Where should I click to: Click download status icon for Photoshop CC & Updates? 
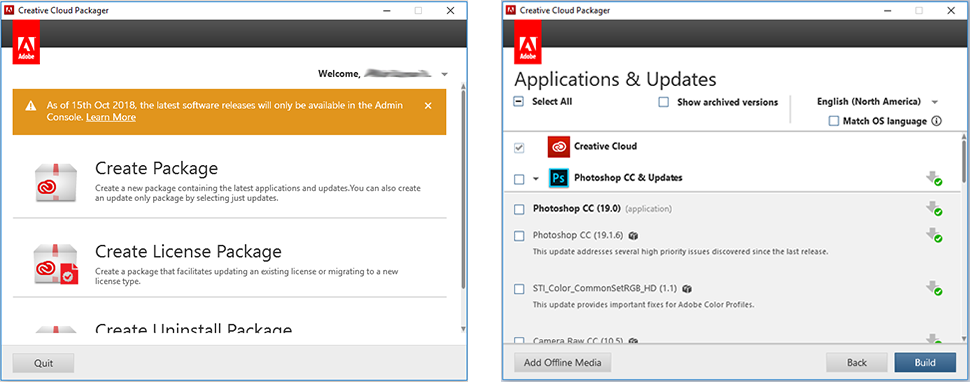pos(934,179)
